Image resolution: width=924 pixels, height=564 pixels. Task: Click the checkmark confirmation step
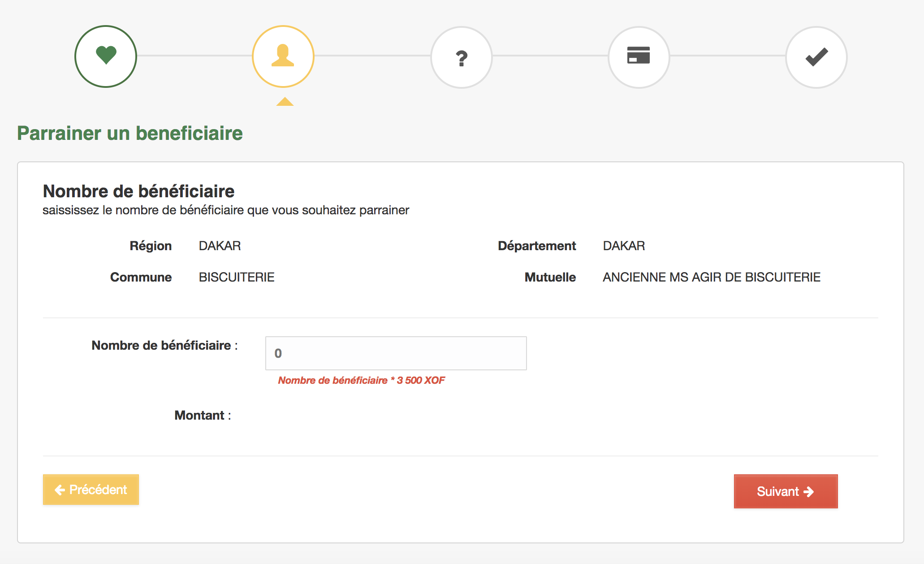pyautogui.click(x=816, y=57)
